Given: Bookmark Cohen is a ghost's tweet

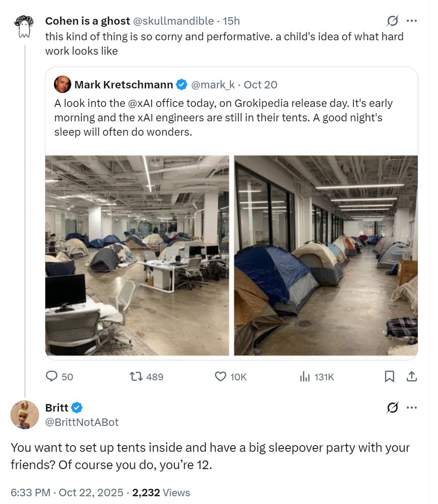Looking at the screenshot, I should coord(390,376).
